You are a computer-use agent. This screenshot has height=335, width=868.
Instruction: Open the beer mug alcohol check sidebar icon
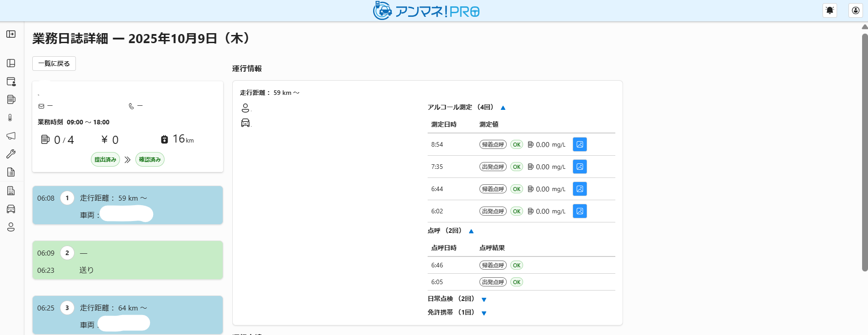point(11,99)
